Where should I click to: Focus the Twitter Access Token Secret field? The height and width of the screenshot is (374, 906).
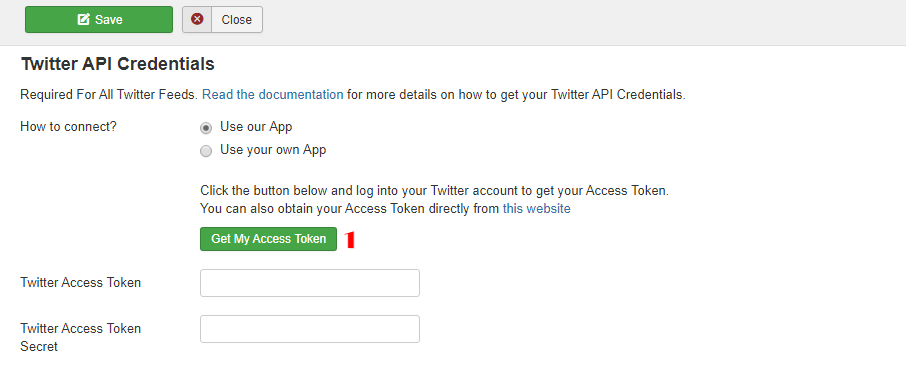310,329
